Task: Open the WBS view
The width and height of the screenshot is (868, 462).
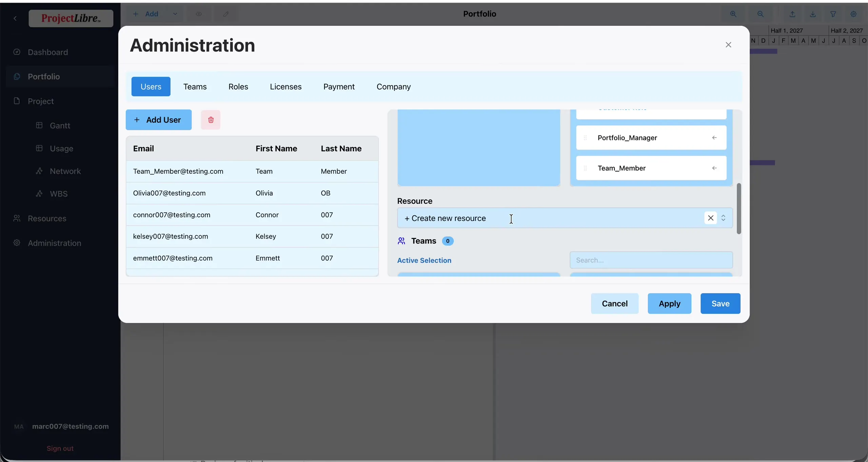Action: [59, 194]
